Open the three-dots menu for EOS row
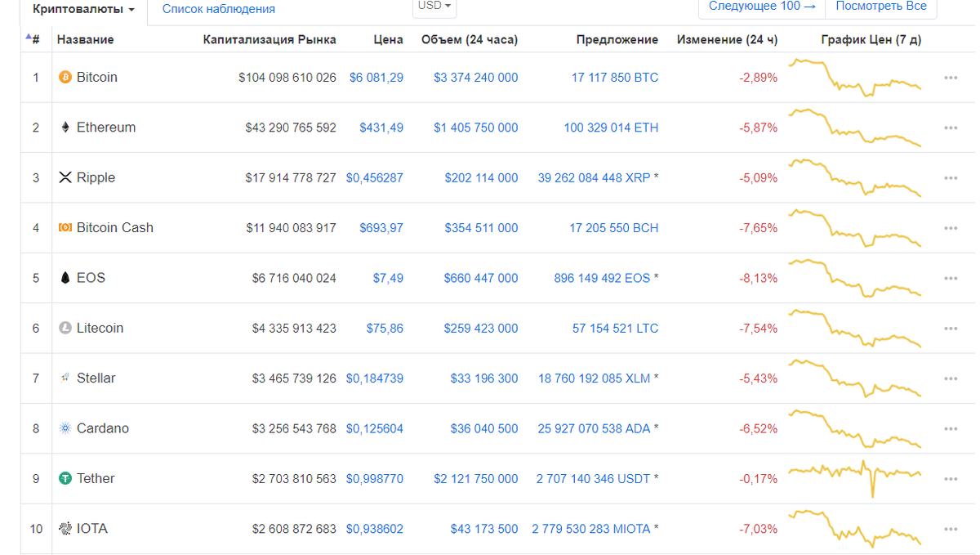980x555 pixels. [x=951, y=278]
